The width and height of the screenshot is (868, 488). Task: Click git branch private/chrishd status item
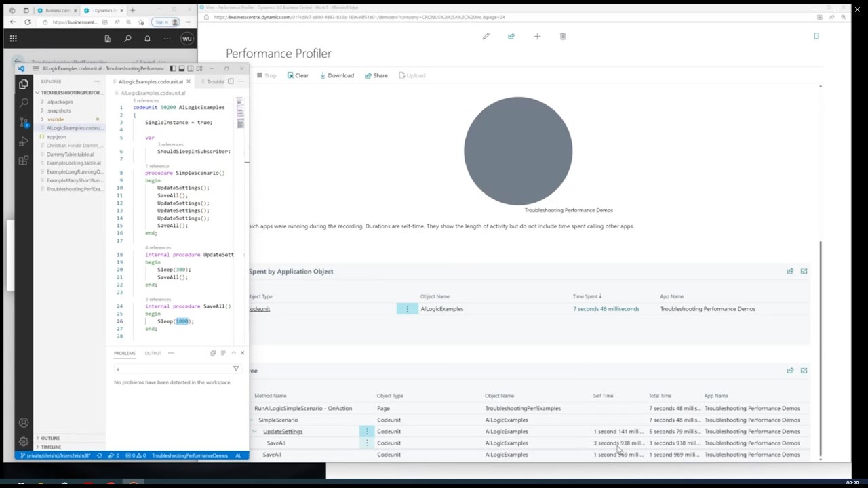(x=56, y=455)
